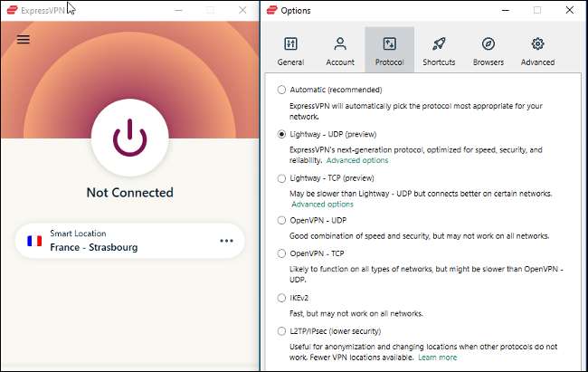Click the 'Fast, but may not work' description
Screen dimensions: 588x372
[356, 313]
